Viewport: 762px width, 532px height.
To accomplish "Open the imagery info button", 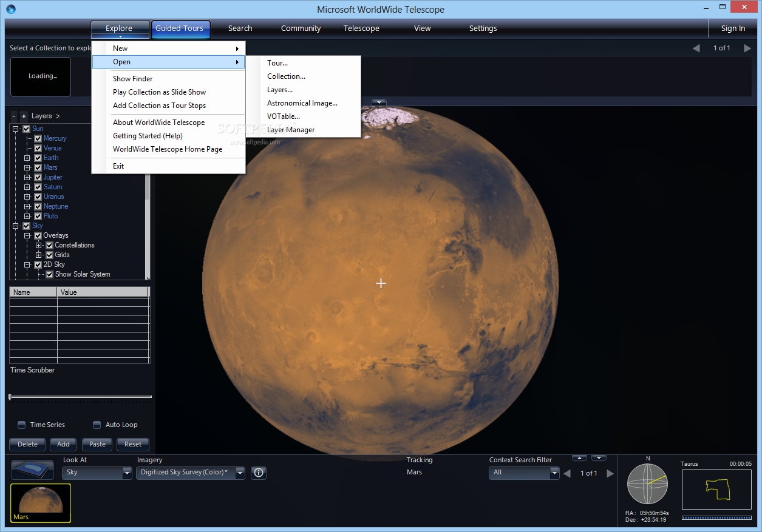I will click(259, 473).
